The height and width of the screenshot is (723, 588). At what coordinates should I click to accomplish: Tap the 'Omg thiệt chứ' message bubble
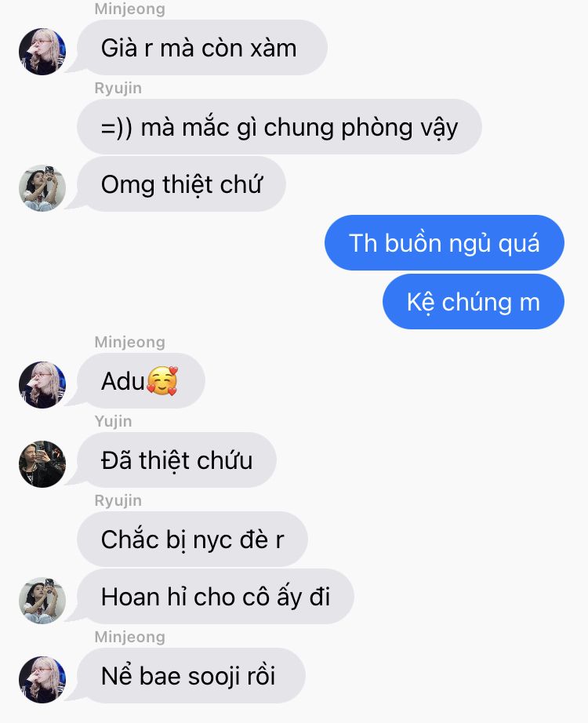click(x=181, y=184)
